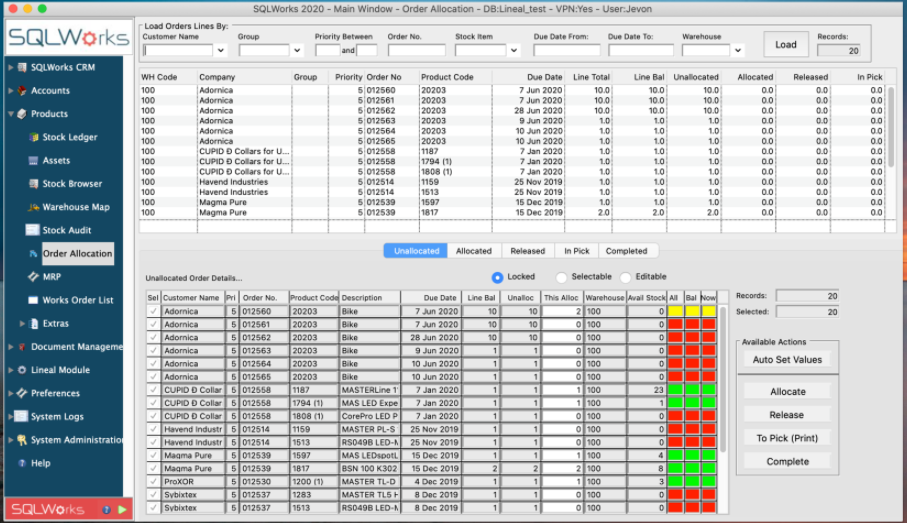Viewport: 907px width, 523px height.
Task: Click the Complete button
Action: click(x=787, y=462)
